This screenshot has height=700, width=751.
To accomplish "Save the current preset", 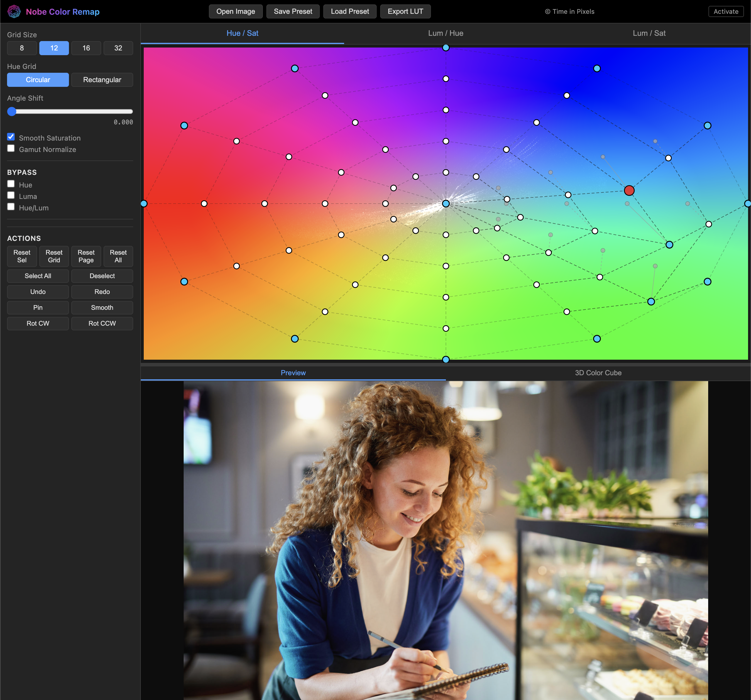I will [x=293, y=11].
